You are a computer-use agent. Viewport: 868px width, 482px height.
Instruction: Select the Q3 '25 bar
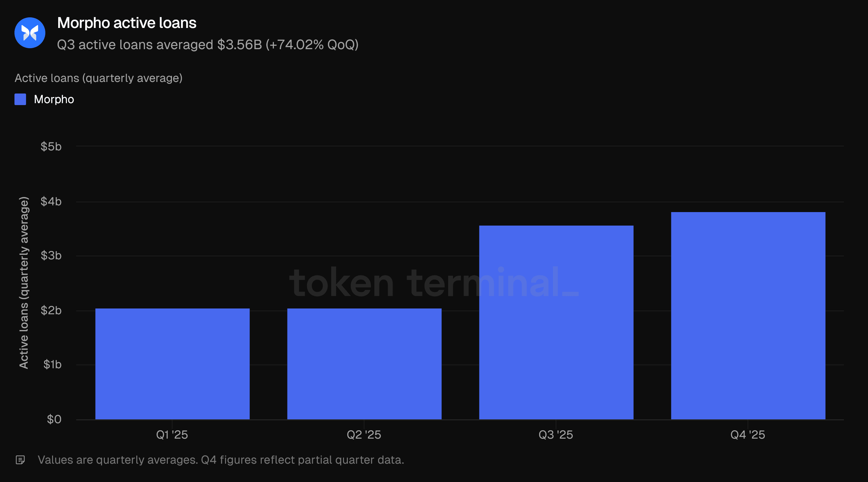(556, 322)
